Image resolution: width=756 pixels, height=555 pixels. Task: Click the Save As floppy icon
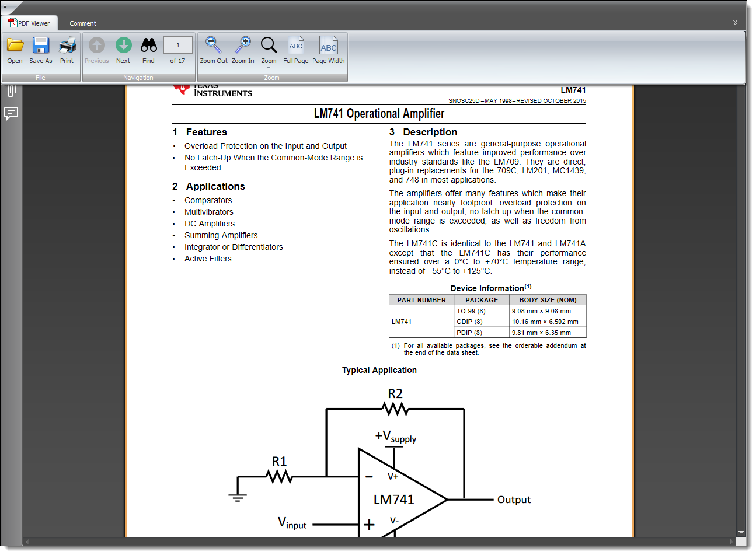(x=41, y=45)
